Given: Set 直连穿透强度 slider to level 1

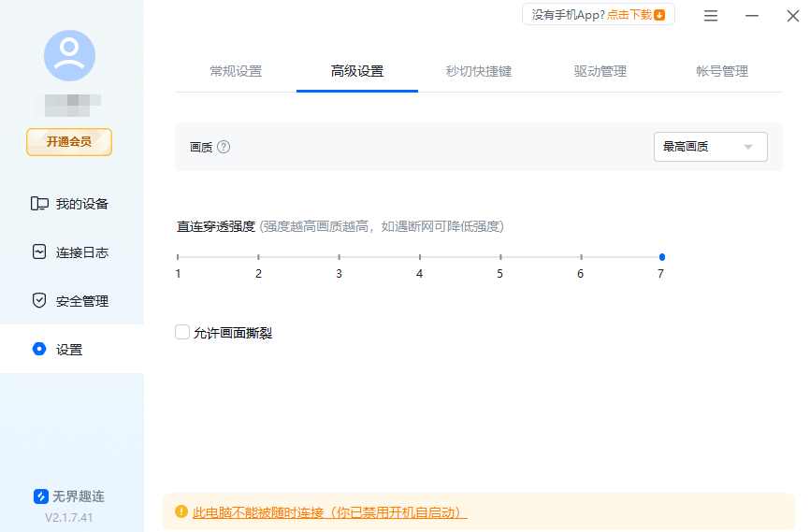Looking at the screenshot, I should click(178, 257).
